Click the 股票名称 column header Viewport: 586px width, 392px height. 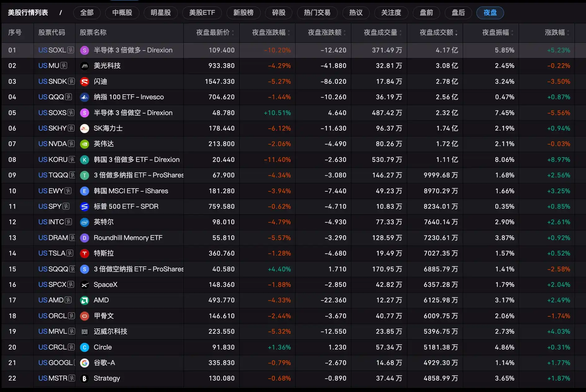coord(93,33)
